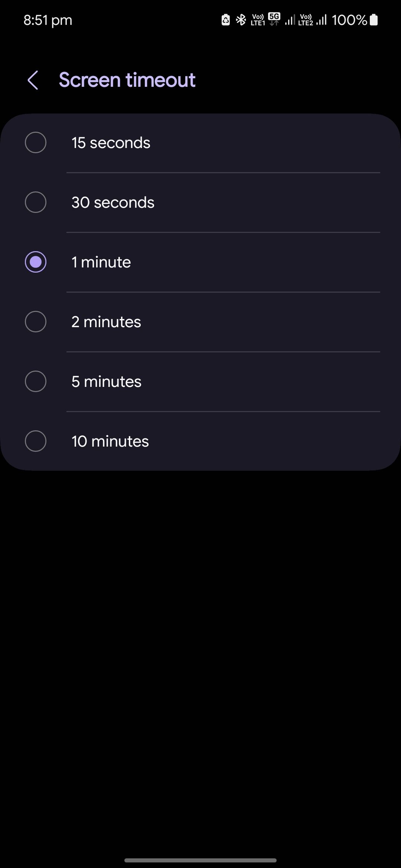Select the 30 seconds radio button
401x868 pixels.
[x=36, y=202]
